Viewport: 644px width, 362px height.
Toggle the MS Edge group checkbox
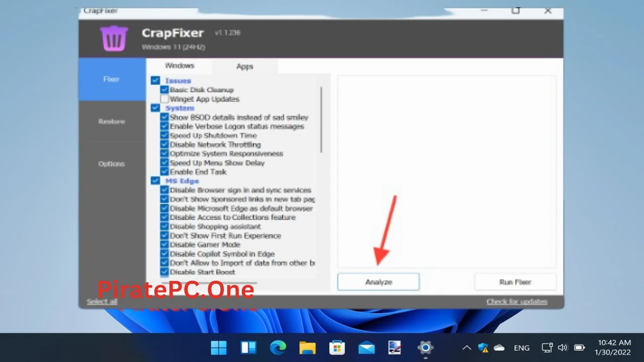155,180
